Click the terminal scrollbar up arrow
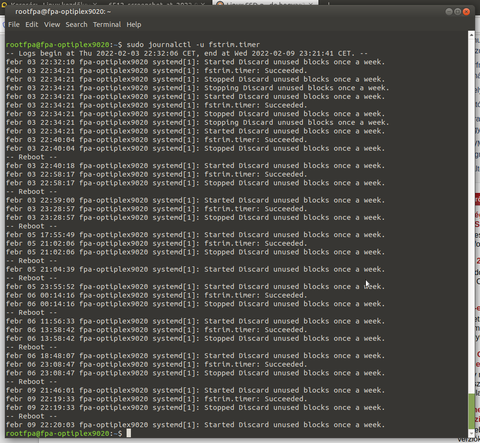 (471, 35)
